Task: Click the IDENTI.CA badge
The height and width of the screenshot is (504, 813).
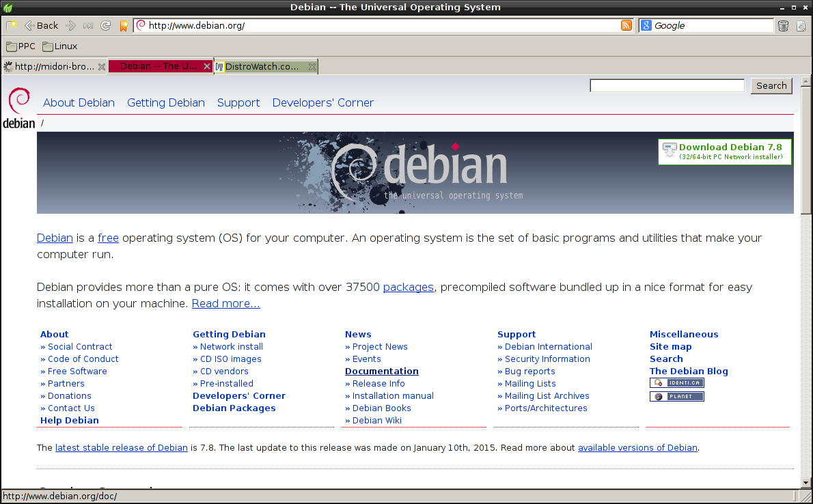Action: point(676,382)
